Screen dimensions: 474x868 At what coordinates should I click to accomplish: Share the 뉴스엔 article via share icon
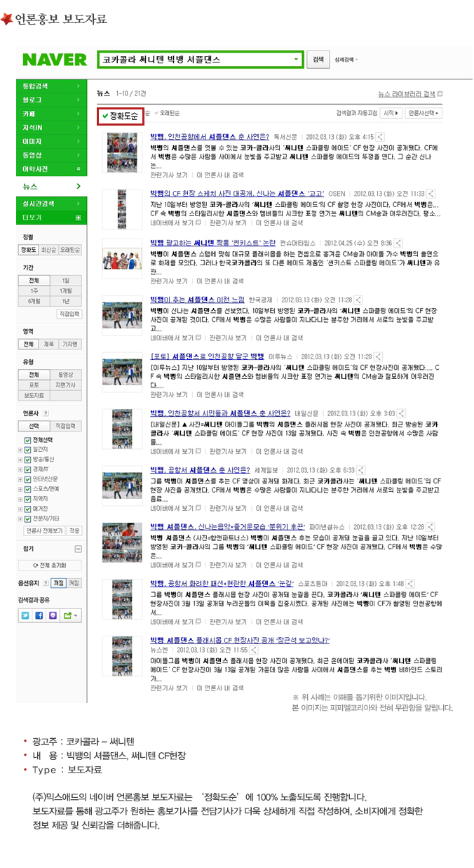[x=254, y=650]
